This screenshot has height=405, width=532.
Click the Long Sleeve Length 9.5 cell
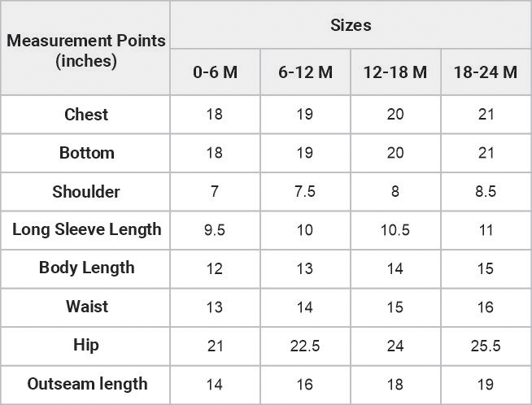(215, 230)
